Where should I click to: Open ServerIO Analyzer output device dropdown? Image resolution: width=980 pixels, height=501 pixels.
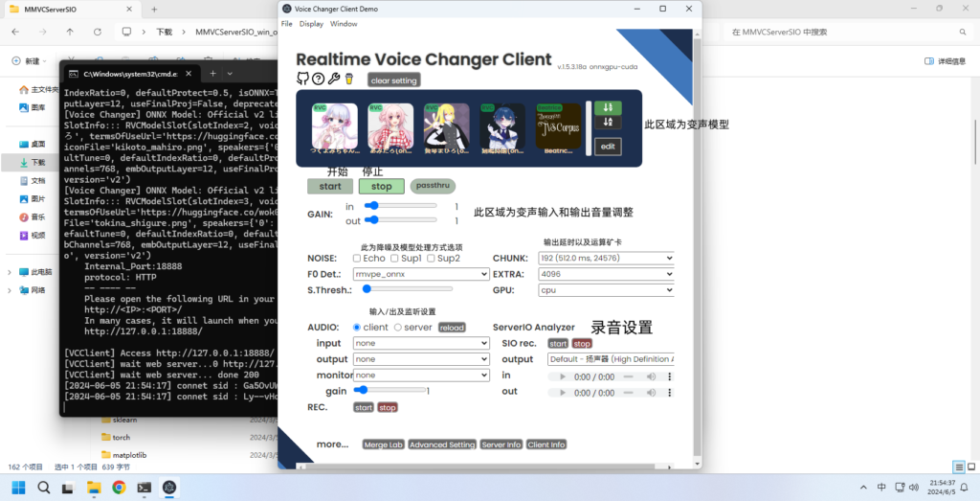[612, 359]
